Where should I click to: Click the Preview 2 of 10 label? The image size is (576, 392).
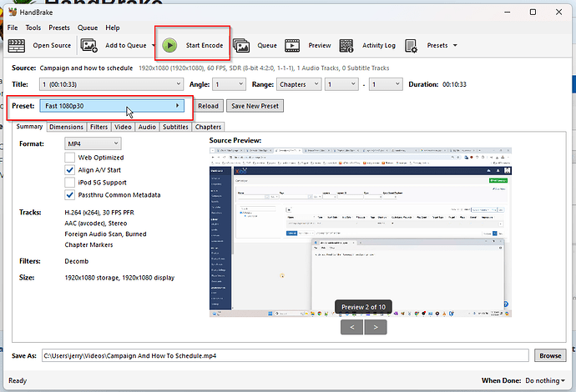pyautogui.click(x=363, y=307)
